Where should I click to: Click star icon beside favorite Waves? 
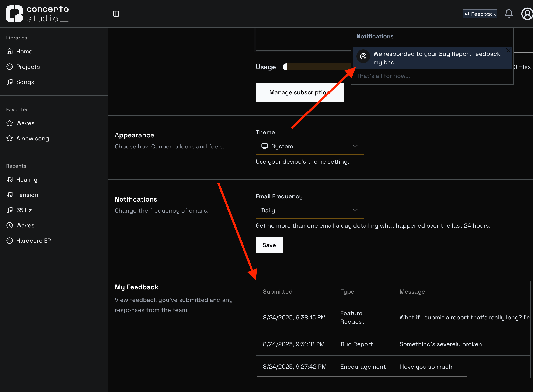pyautogui.click(x=10, y=123)
